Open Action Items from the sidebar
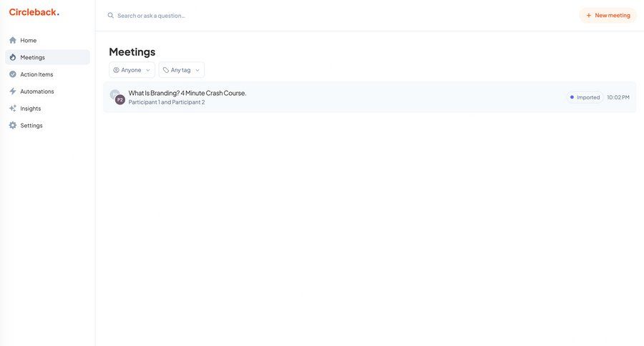This screenshot has height=346, width=644. coord(36,74)
